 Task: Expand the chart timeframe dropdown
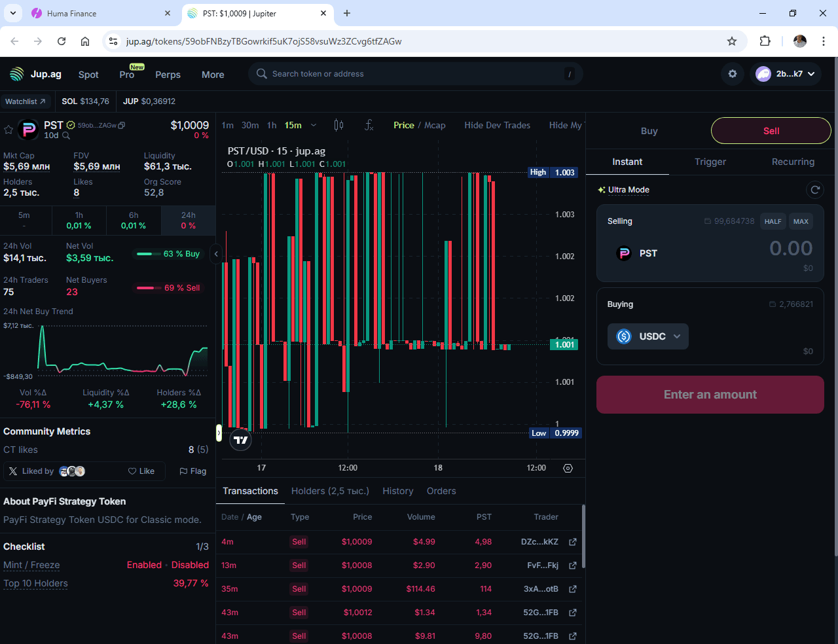coord(314,125)
